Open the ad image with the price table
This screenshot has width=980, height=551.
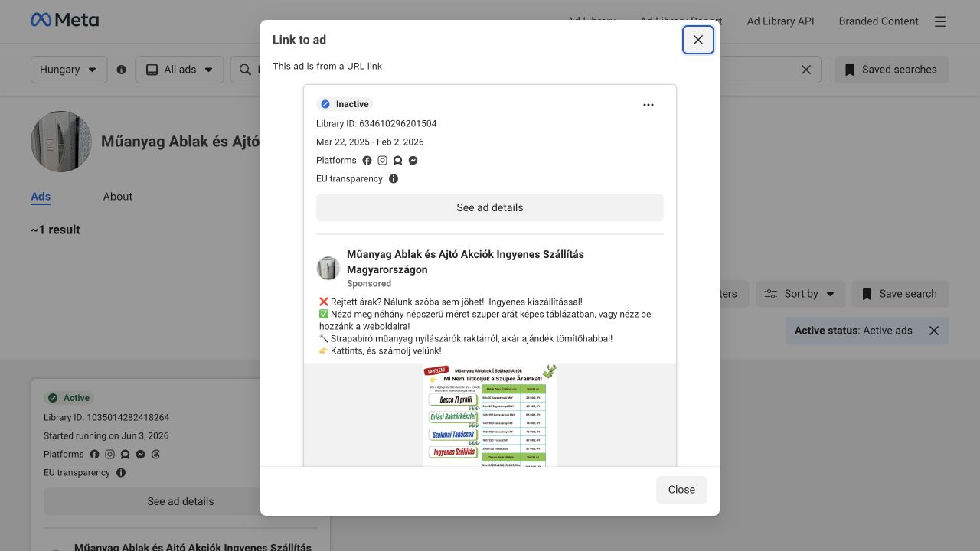click(490, 415)
